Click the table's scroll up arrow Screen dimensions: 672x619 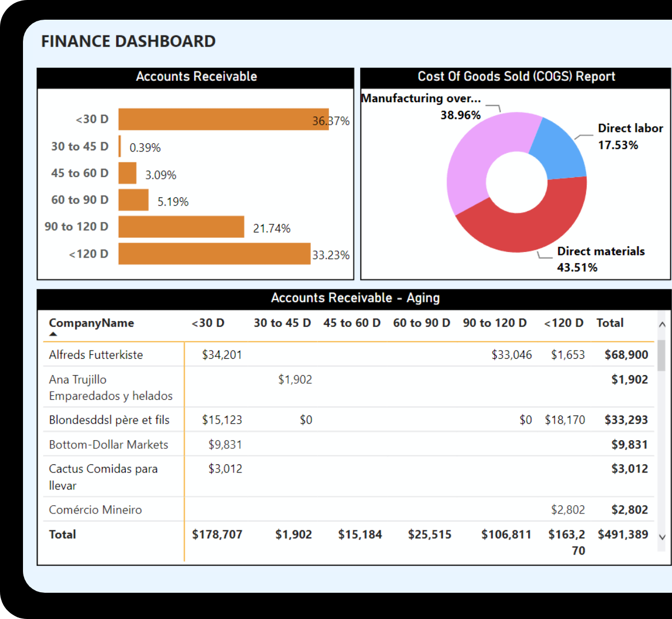pos(662,324)
